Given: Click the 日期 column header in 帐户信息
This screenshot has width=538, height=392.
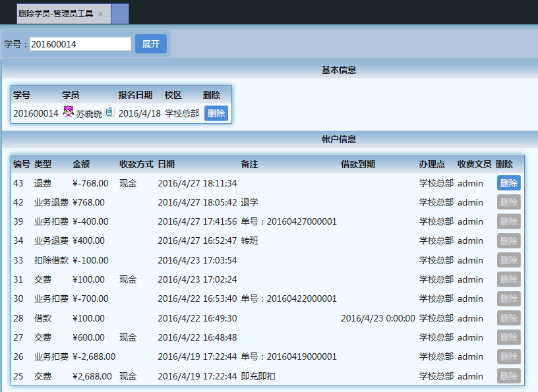Looking at the screenshot, I should tap(166, 164).
